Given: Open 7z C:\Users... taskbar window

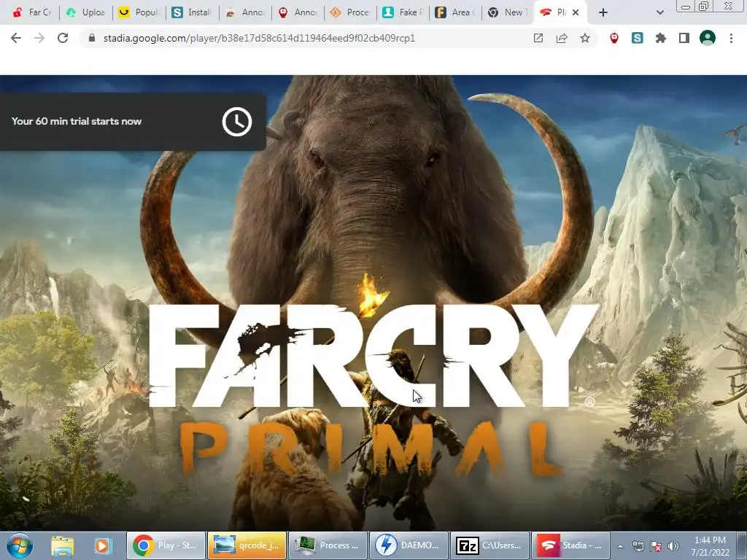Looking at the screenshot, I should click(489, 545).
